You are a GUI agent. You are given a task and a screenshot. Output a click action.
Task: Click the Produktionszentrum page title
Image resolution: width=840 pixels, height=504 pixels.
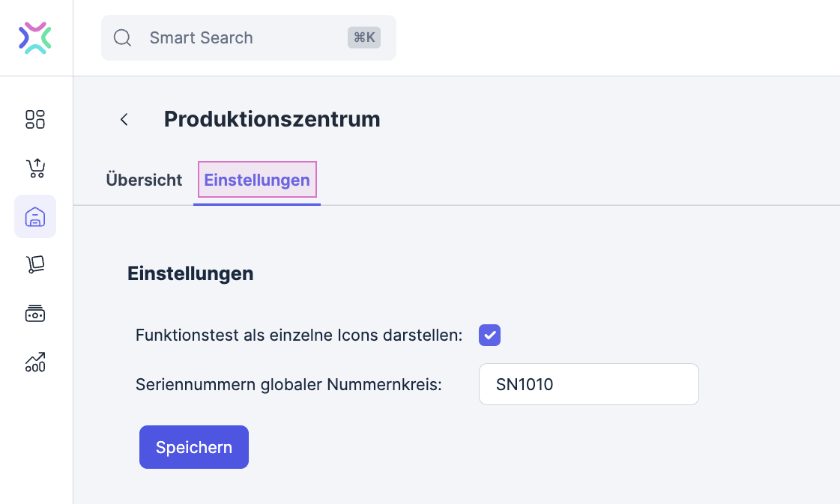click(x=272, y=119)
